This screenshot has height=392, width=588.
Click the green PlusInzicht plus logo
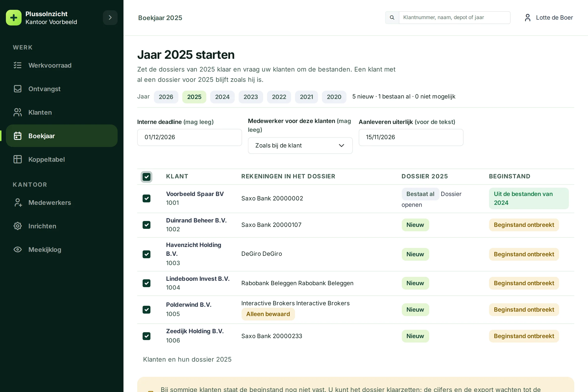[x=14, y=18]
